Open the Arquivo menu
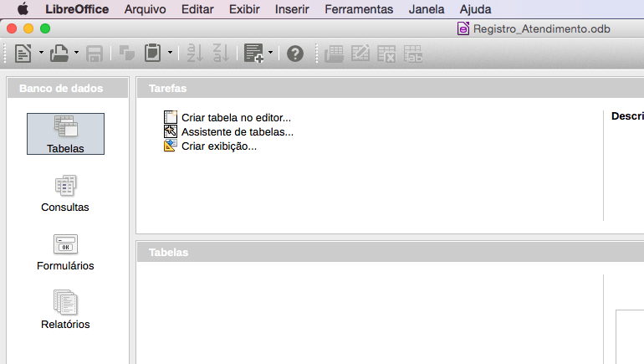 145,9
